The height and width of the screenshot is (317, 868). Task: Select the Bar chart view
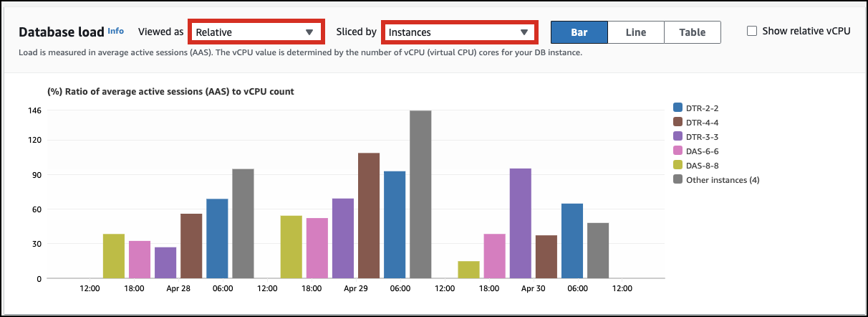579,32
